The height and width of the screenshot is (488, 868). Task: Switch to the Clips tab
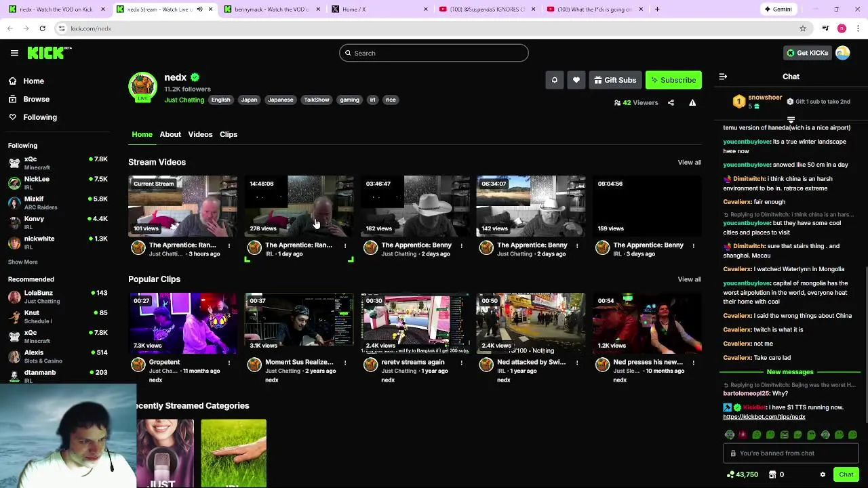coord(229,134)
